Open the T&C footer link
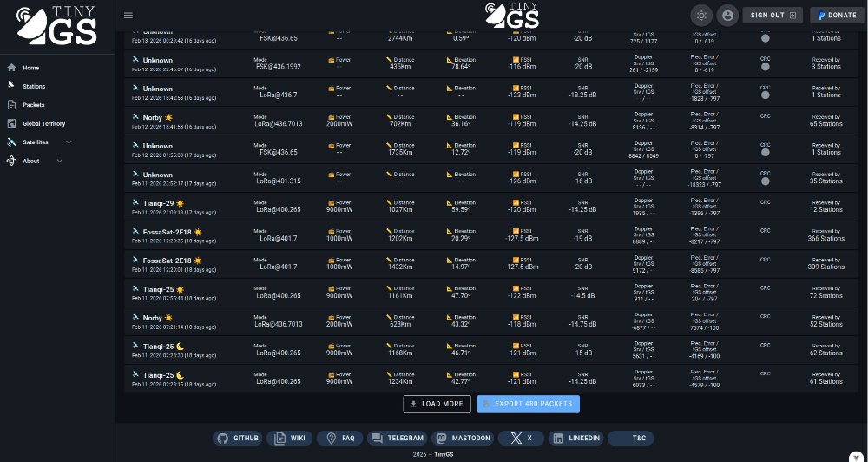868x462 pixels. tap(630, 439)
